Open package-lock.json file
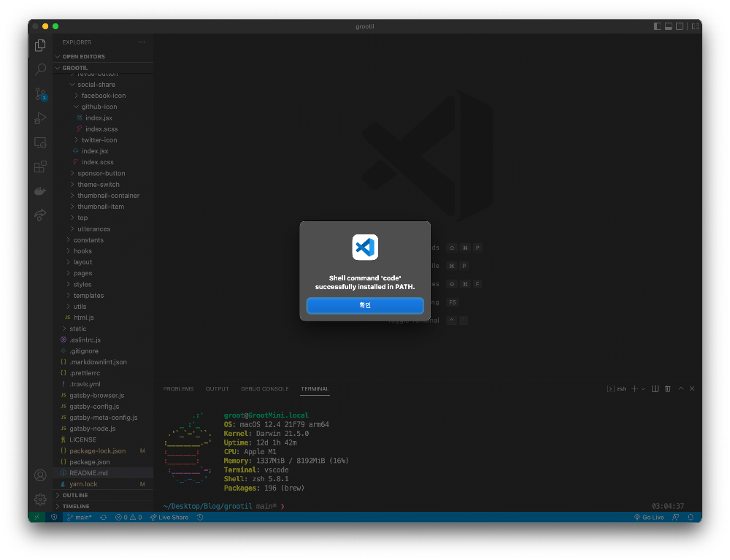730x560 pixels. 103,451
